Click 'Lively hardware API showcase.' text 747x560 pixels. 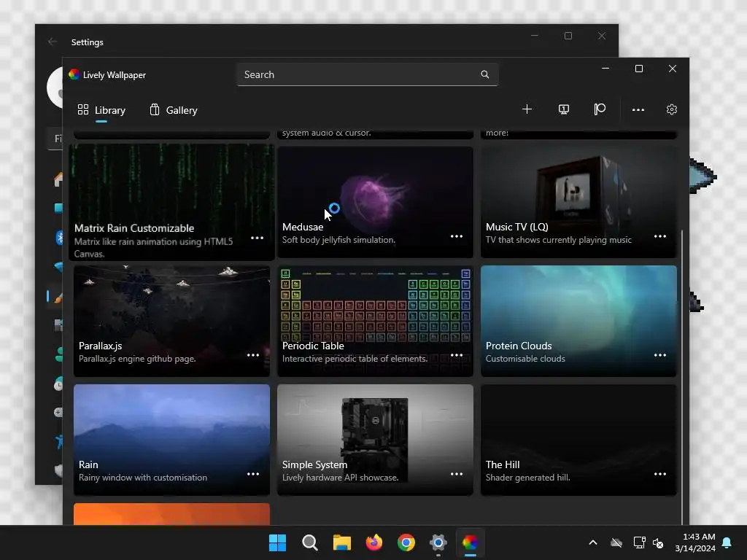pyautogui.click(x=340, y=478)
